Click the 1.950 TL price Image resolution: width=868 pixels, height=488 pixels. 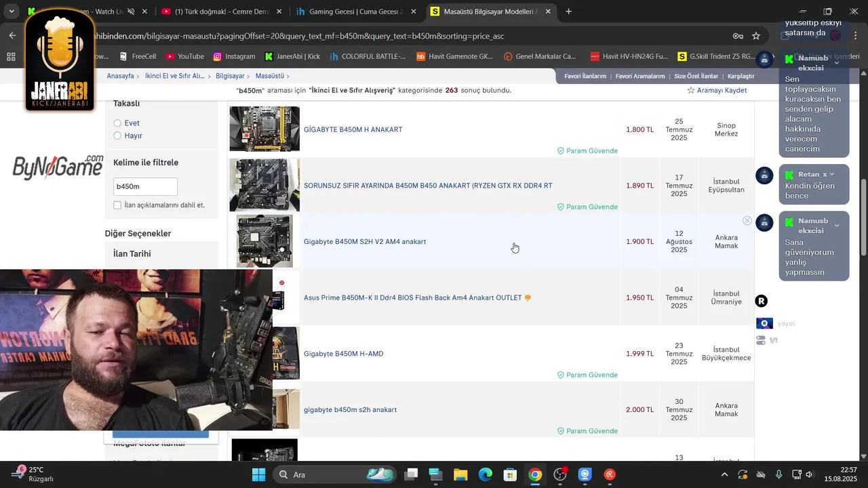point(639,298)
